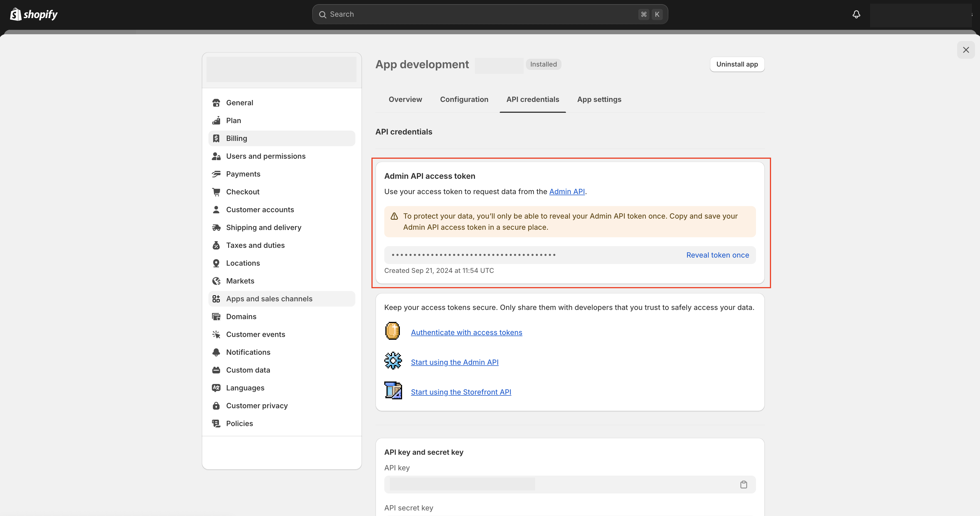Click the Apps and sales channels icon
The image size is (980, 516).
216,299
